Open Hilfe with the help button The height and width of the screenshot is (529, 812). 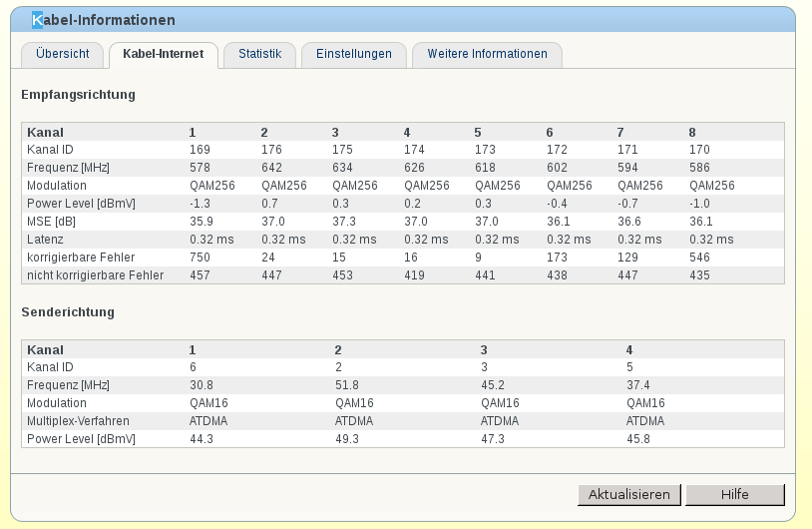tap(735, 494)
